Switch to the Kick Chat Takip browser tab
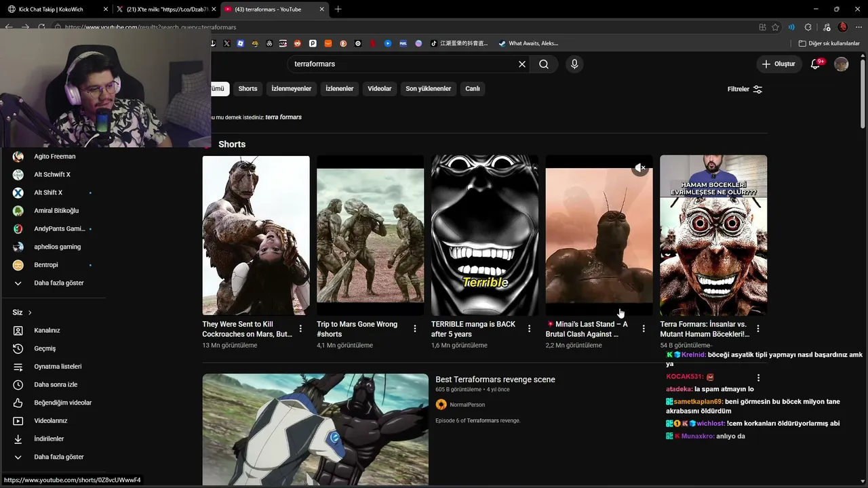Image resolution: width=868 pixels, height=488 pixels. (57, 9)
